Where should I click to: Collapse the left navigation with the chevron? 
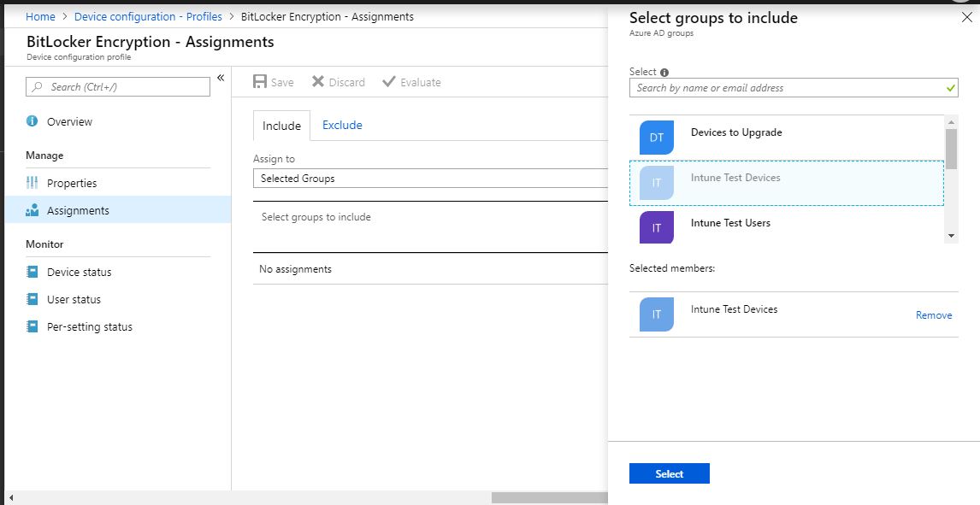(x=220, y=77)
